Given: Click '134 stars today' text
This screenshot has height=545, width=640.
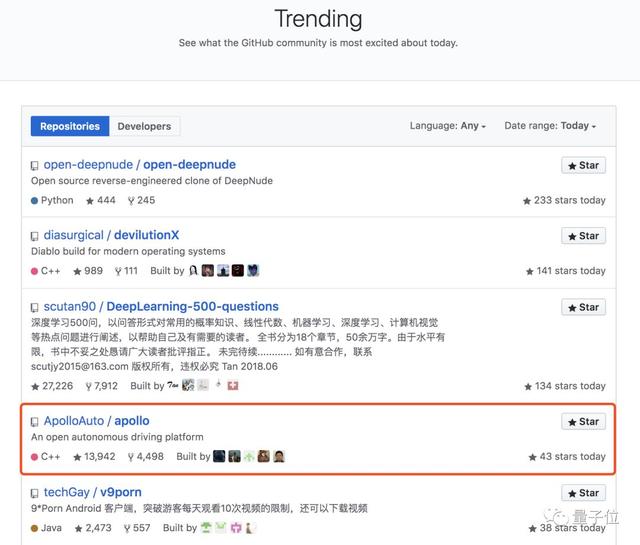Looking at the screenshot, I should coord(565,386).
